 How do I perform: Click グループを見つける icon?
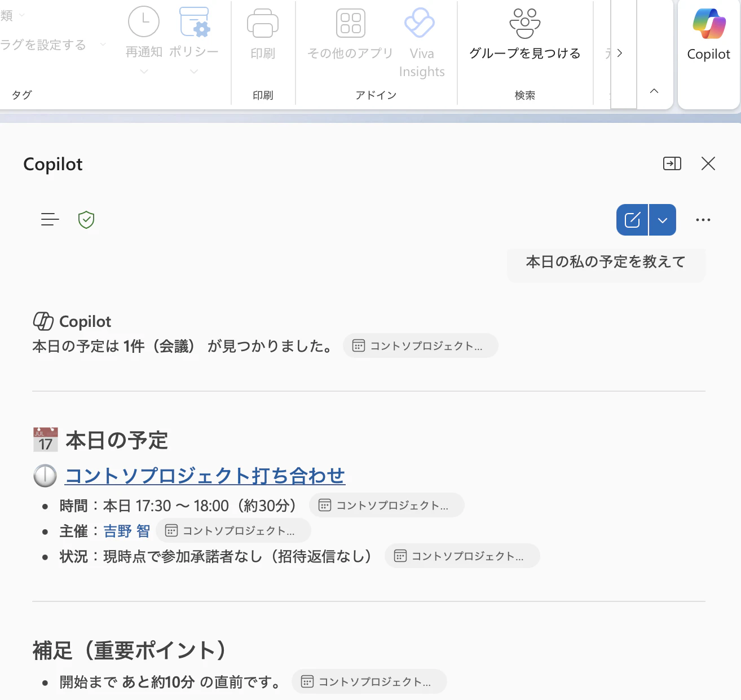pyautogui.click(x=525, y=23)
